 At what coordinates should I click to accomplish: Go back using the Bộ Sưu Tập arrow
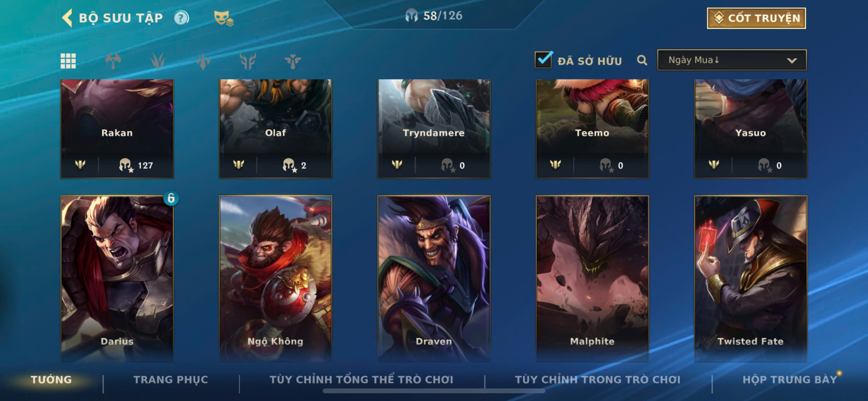[x=67, y=17]
